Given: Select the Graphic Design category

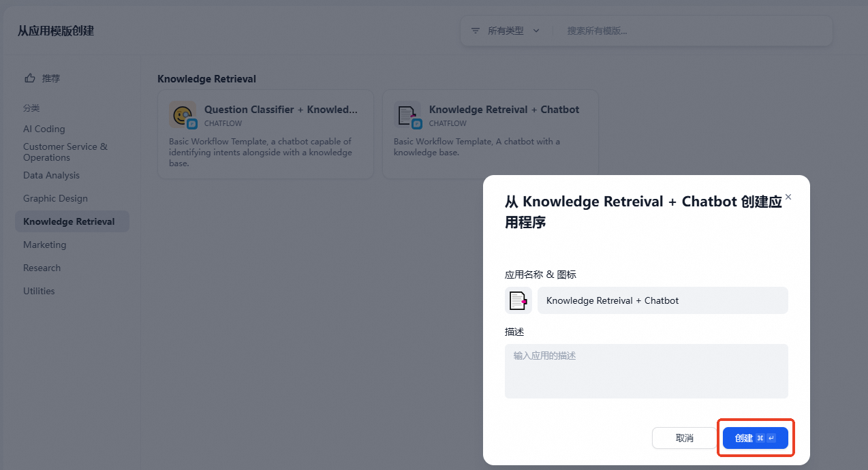Looking at the screenshot, I should coord(55,198).
